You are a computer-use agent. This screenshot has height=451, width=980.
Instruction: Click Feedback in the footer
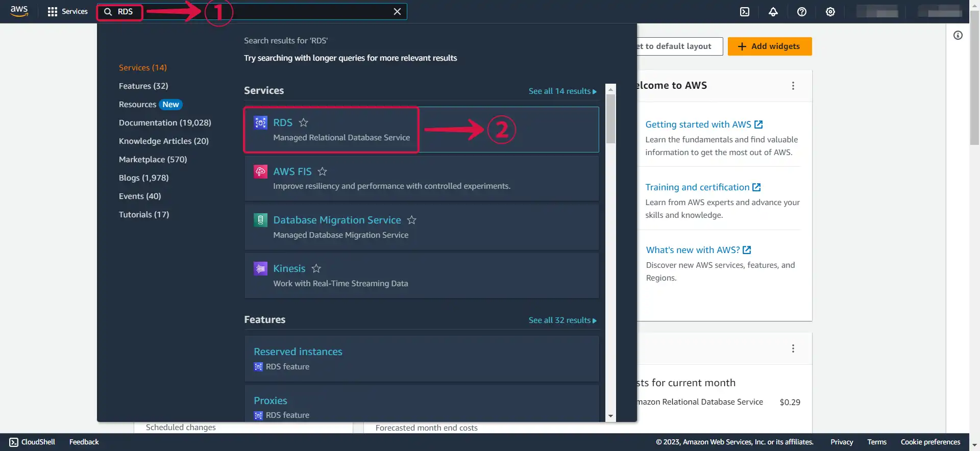[x=84, y=442]
